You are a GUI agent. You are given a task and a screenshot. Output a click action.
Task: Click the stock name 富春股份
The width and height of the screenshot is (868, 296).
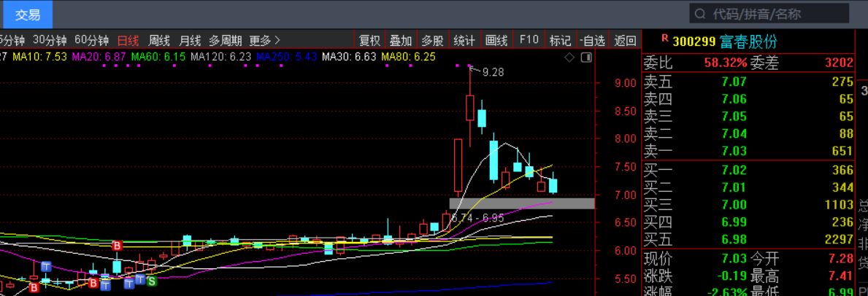point(748,42)
